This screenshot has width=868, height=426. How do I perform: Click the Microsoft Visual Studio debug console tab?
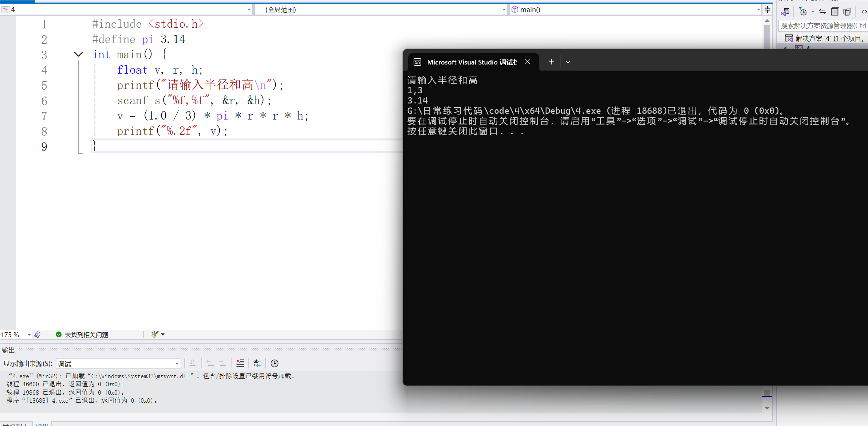pyautogui.click(x=472, y=62)
